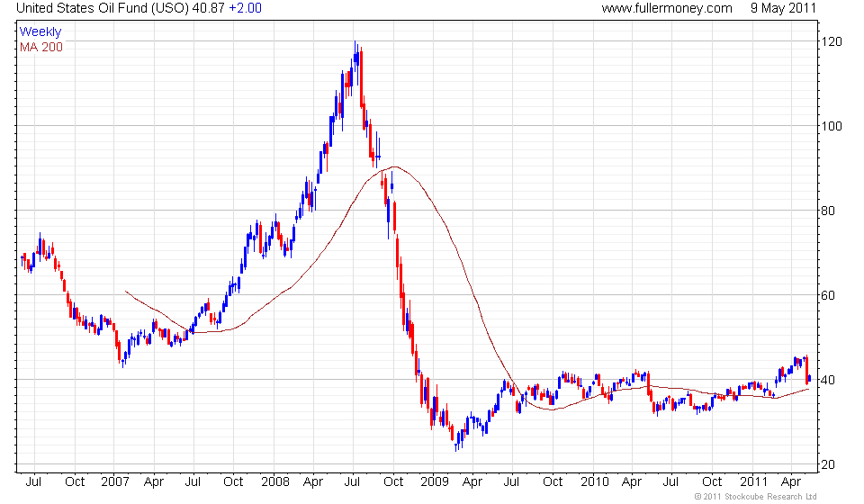Click the 100 y-axis label
Screen dimensions: 864x504
[x=832, y=126]
